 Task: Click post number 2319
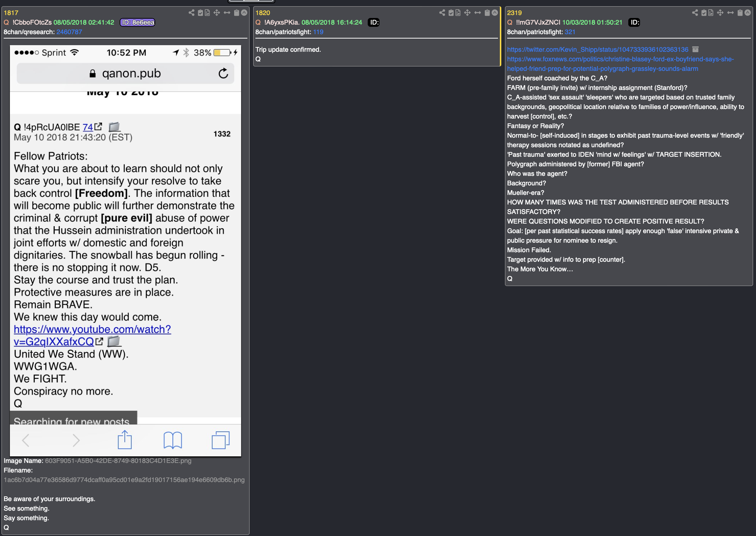(x=515, y=13)
